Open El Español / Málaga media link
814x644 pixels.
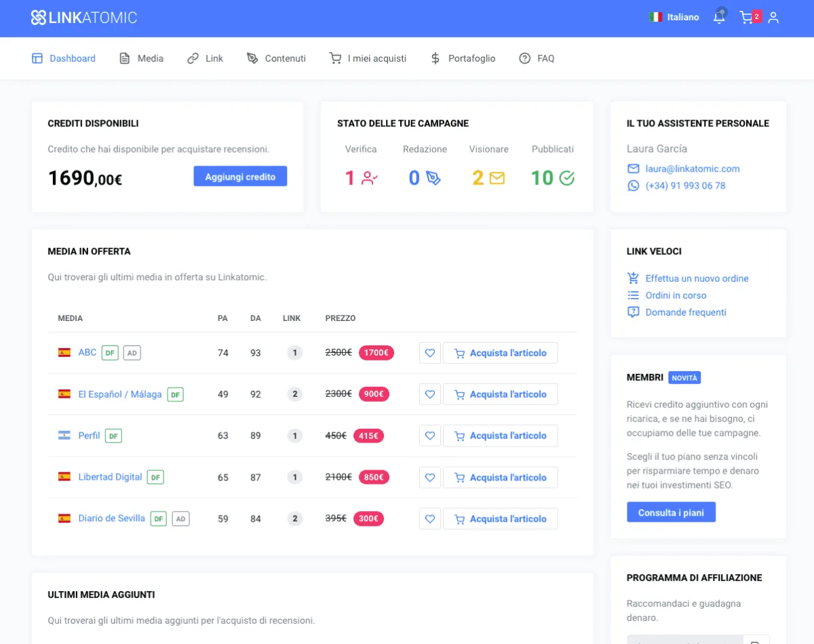[x=120, y=394]
